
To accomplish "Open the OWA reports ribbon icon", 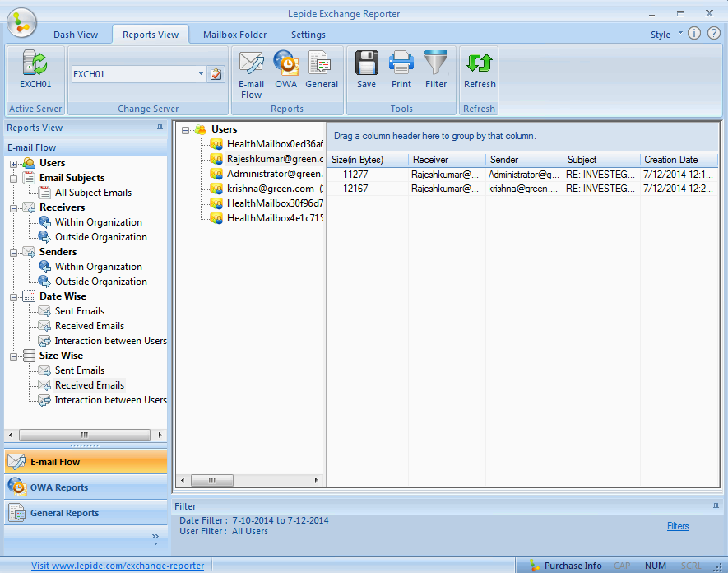I will click(285, 63).
